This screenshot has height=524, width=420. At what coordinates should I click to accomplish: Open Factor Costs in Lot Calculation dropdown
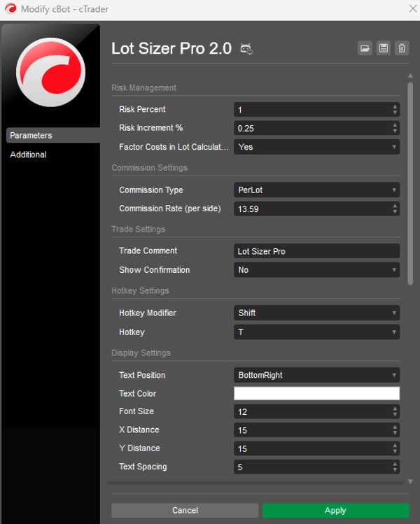pos(316,147)
